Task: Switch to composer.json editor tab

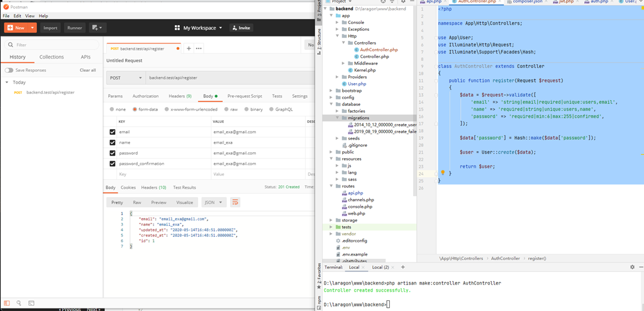Action: coord(528,2)
